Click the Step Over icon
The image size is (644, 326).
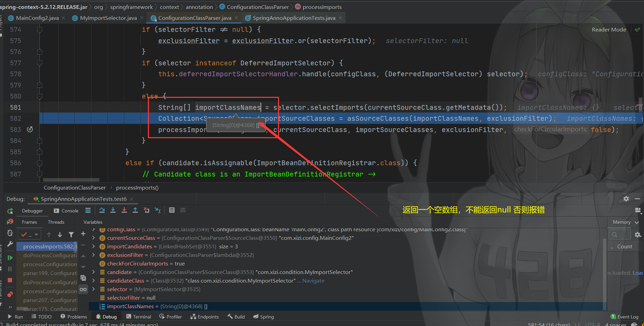(102, 210)
